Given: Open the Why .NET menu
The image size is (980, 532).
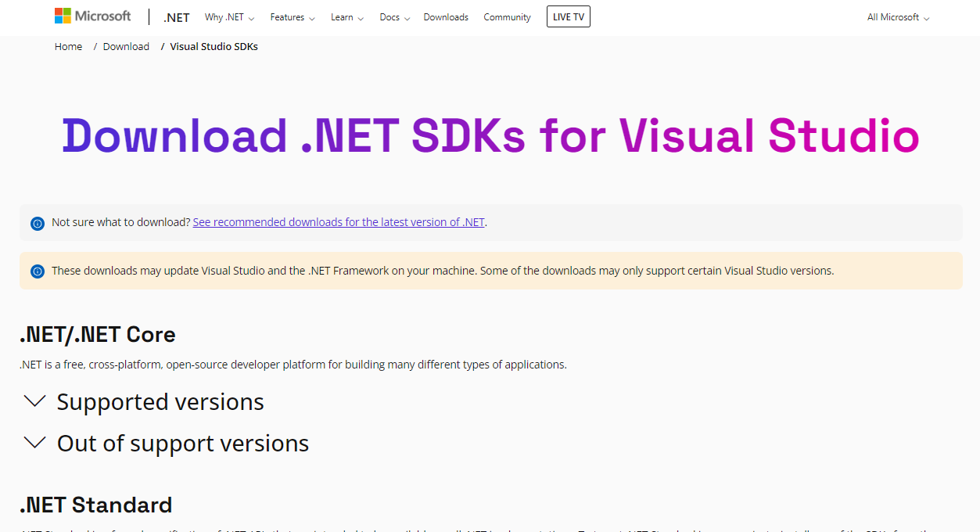Looking at the screenshot, I should coord(229,17).
